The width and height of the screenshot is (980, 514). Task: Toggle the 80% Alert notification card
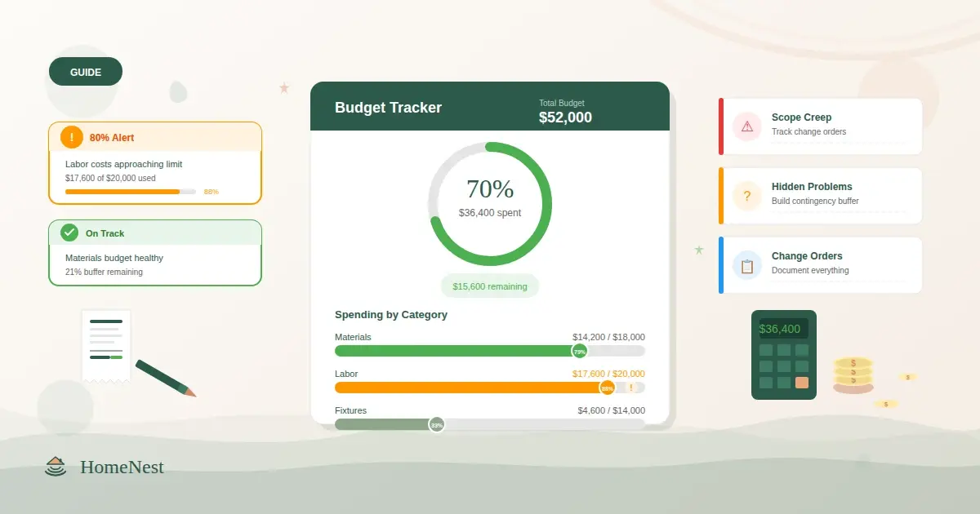click(155, 163)
